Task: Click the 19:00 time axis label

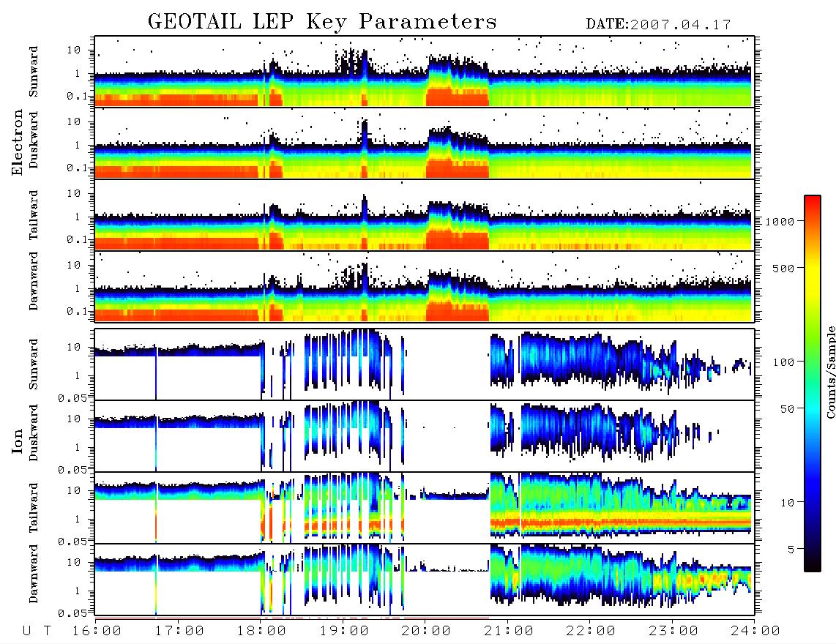Action: [x=344, y=631]
